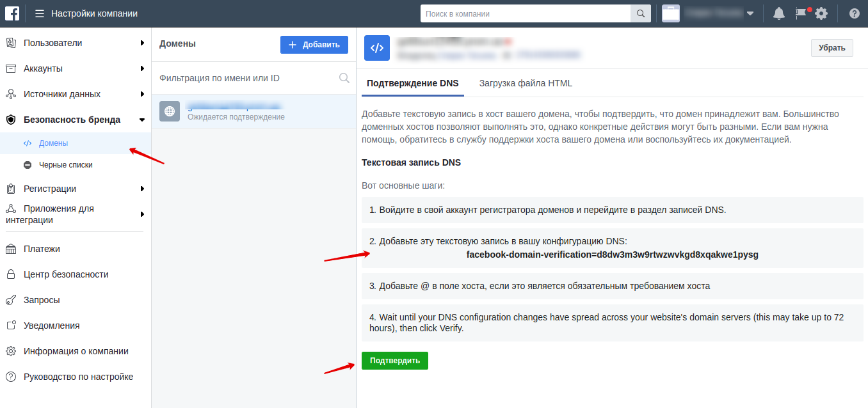Expand the Пользователи arrow

pos(142,43)
